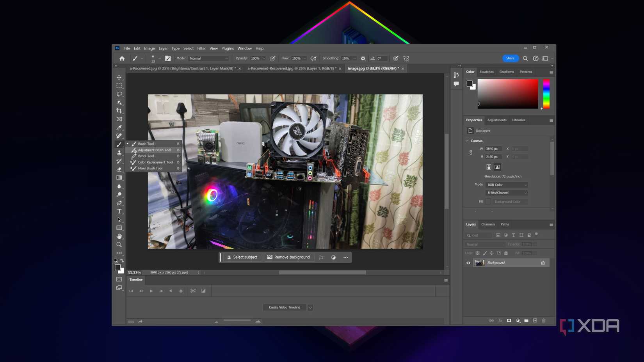This screenshot has height=362, width=644.
Task: Choose Mixer Brush Tool from flyout
Action: point(155,169)
